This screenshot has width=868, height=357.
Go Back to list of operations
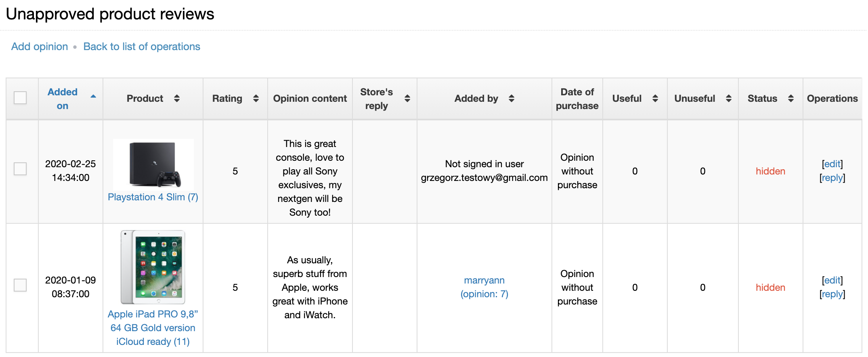142,46
